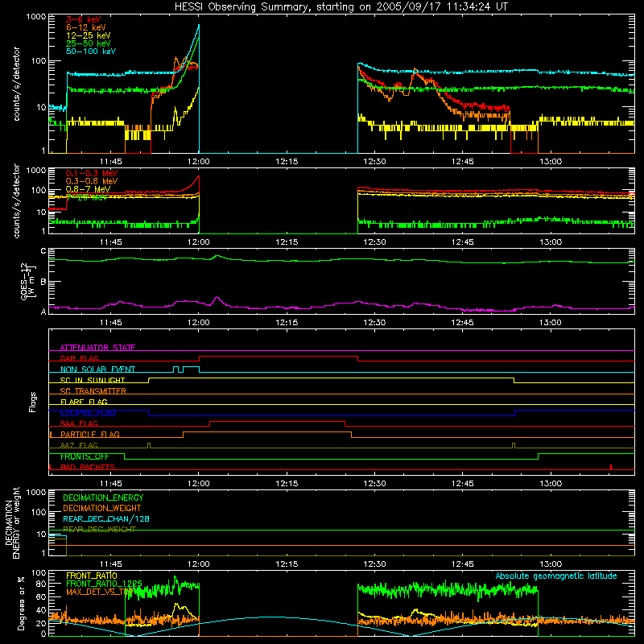
Task: Click the orange MAX_DET_VS_TOT legend label
Action: [99, 592]
